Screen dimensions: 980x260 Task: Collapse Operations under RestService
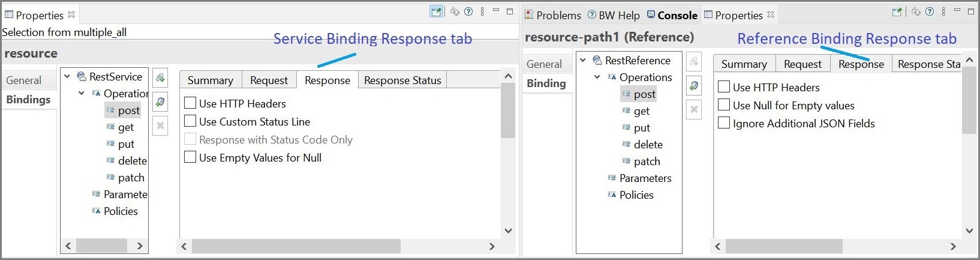pyautogui.click(x=82, y=93)
